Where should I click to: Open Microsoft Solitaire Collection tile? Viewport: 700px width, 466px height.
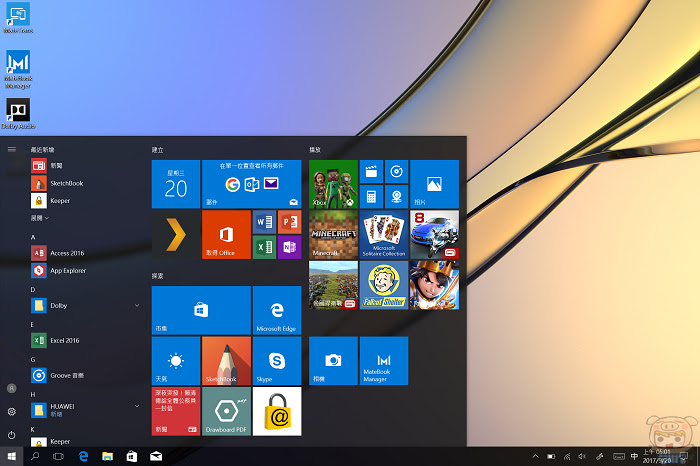coord(384,235)
